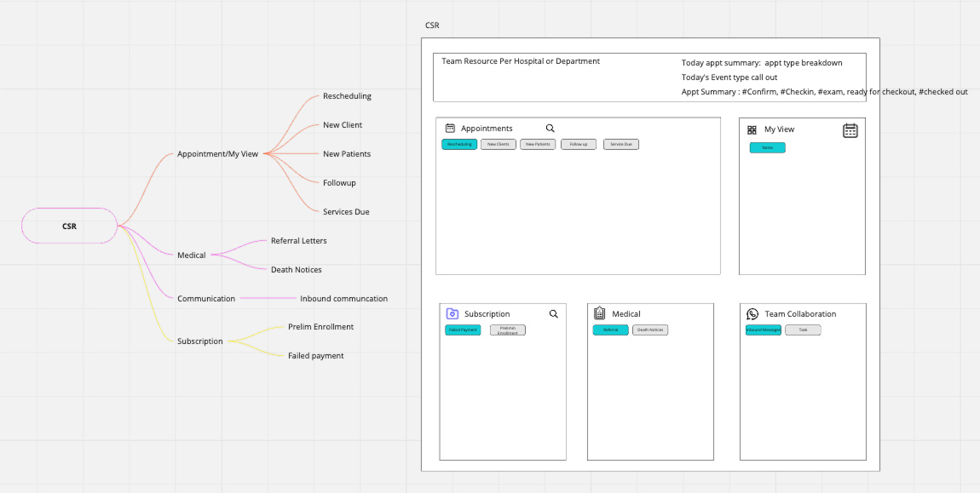The height and width of the screenshot is (493, 980).
Task: Select the Appointment/My View mind map branch
Action: tap(217, 154)
